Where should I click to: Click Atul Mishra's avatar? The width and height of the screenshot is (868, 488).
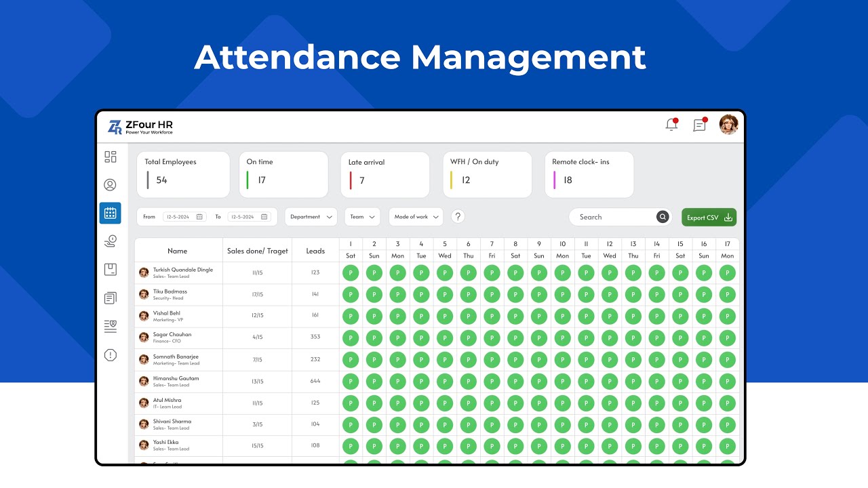click(144, 403)
